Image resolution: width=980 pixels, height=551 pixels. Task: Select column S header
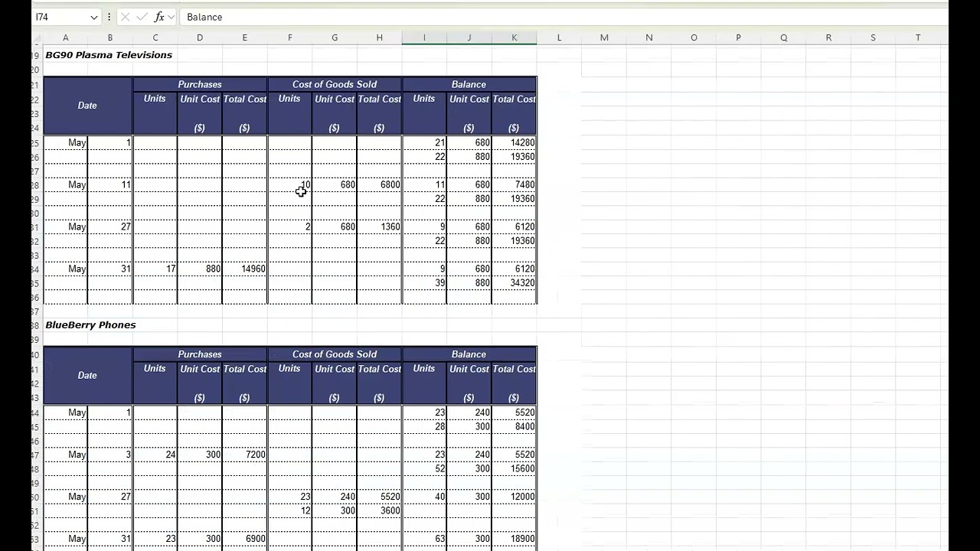874,37
